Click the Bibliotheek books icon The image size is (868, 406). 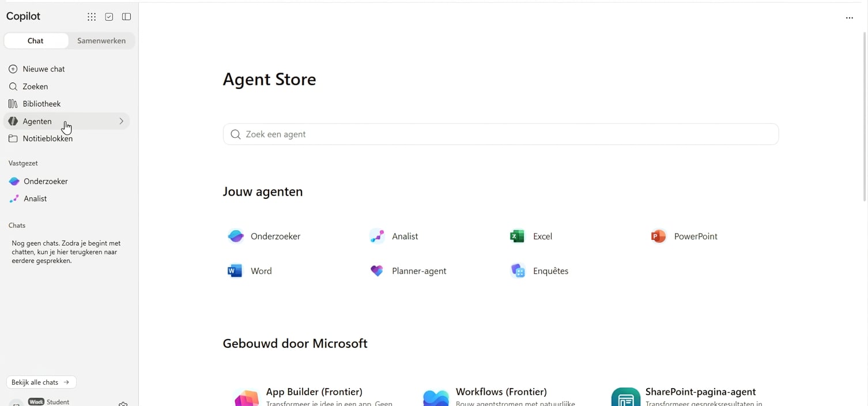tap(13, 104)
